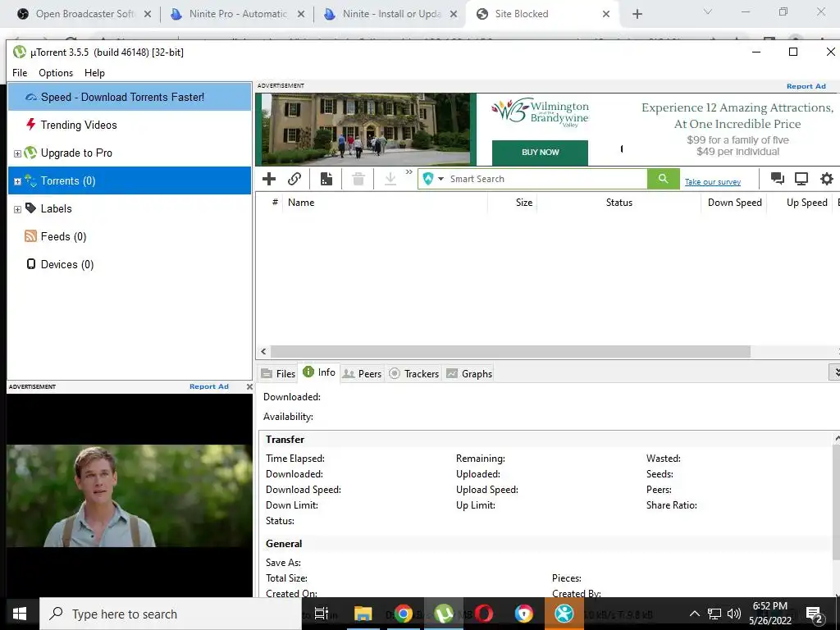Viewport: 840px width, 630px height.
Task: Switch to the Trackers tab
Action: pos(414,373)
